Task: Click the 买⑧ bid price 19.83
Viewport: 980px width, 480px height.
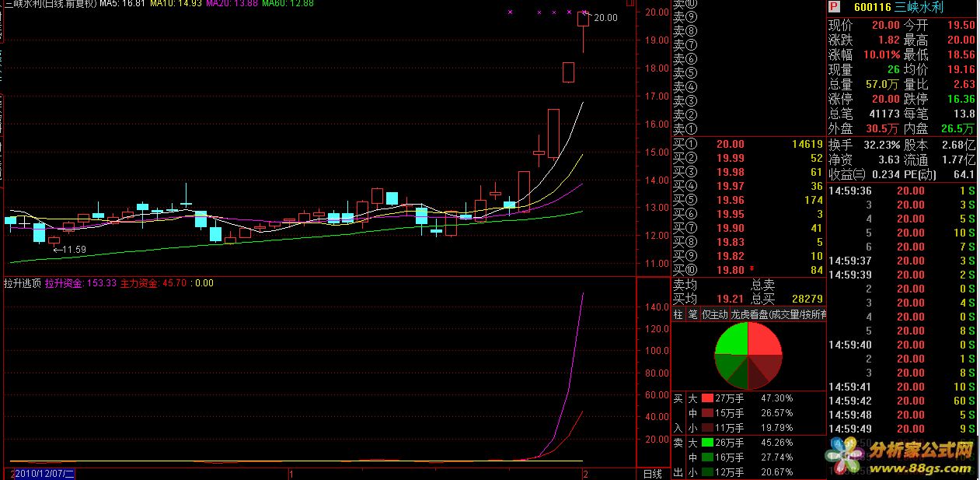Action: coord(730,242)
